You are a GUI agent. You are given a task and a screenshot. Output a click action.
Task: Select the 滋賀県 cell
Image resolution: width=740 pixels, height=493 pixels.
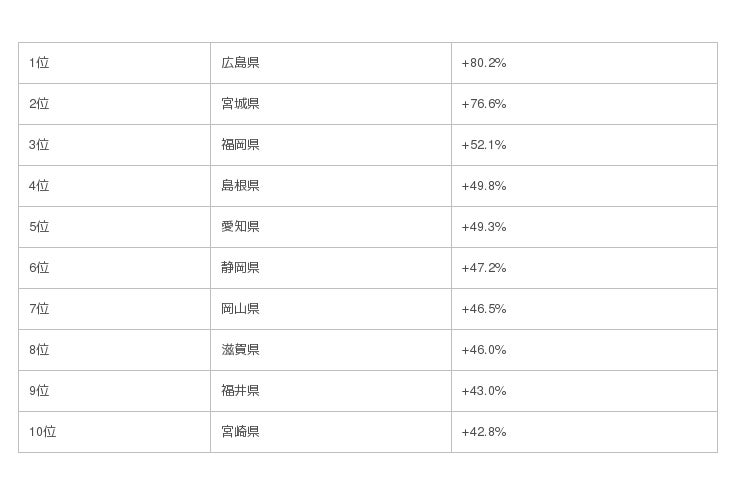pyautogui.click(x=240, y=350)
